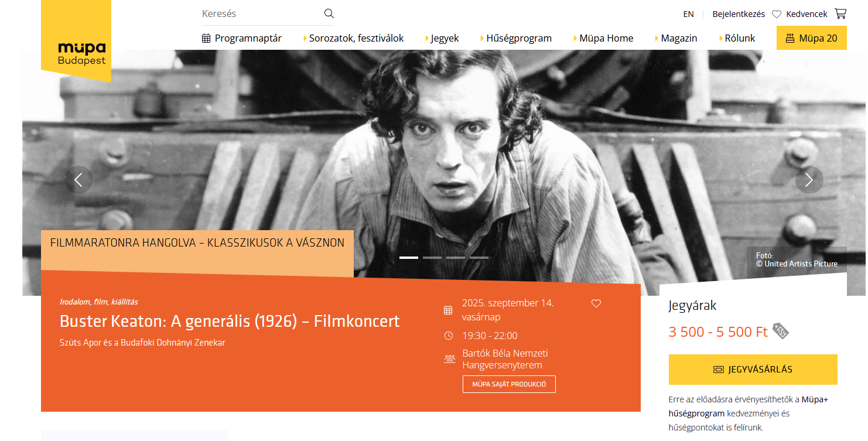
Task: Jump to the second carousel slide indicator
Action: pos(432,258)
